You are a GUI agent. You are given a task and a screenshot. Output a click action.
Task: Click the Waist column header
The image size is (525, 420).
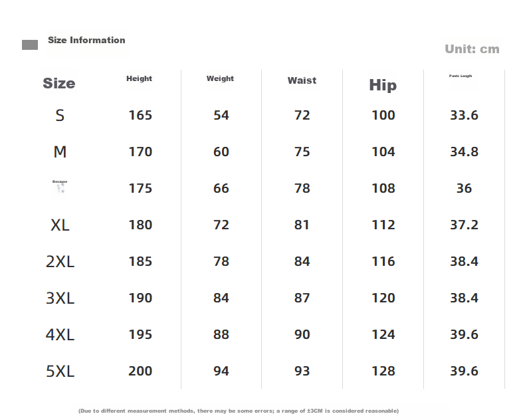click(302, 80)
